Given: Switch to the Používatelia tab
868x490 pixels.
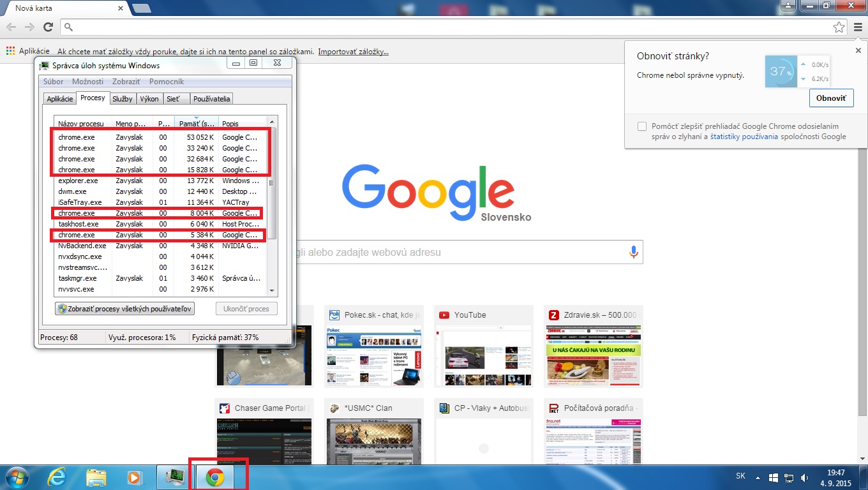Looking at the screenshot, I should click(x=212, y=99).
